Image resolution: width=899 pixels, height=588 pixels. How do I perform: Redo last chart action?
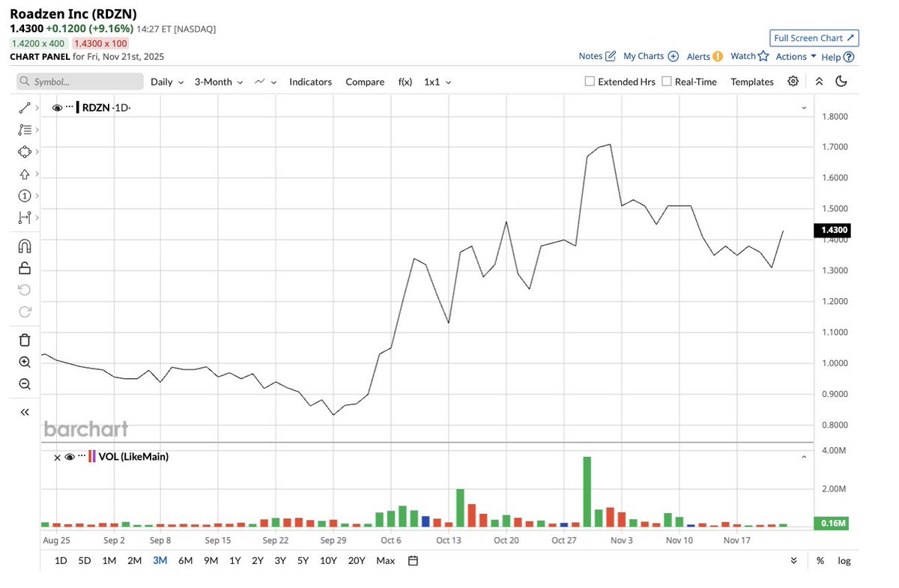(x=24, y=312)
